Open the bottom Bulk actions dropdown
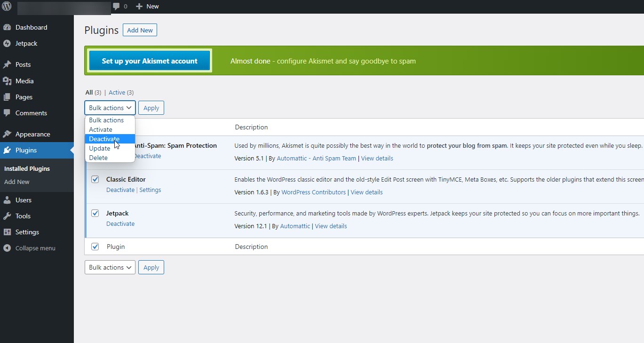 pyautogui.click(x=110, y=267)
